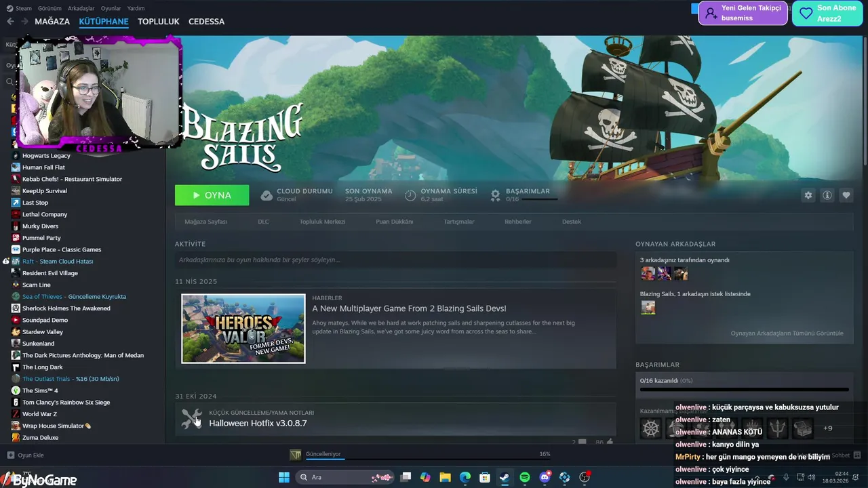This screenshot has width=868, height=488.
Task: Click the activity comment input field
Action: coord(395,260)
